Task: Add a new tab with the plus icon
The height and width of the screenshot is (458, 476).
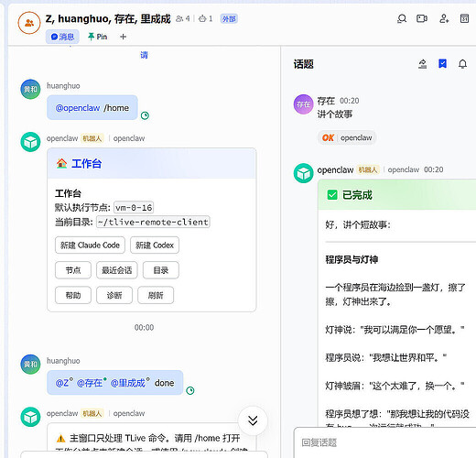Action: 123,37
